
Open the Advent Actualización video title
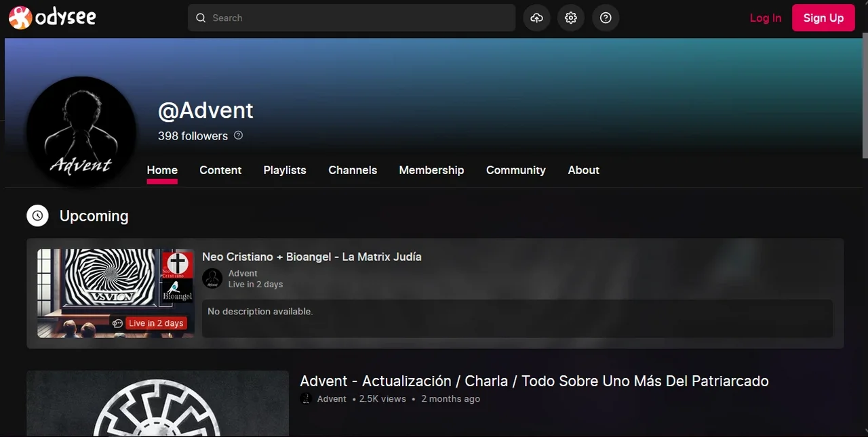coord(534,381)
